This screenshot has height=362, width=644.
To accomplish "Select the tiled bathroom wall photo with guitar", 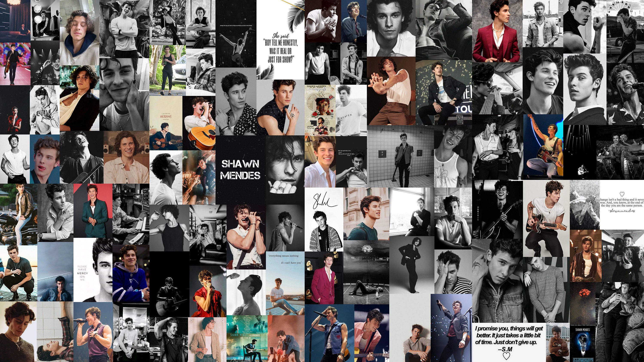I will [400, 156].
